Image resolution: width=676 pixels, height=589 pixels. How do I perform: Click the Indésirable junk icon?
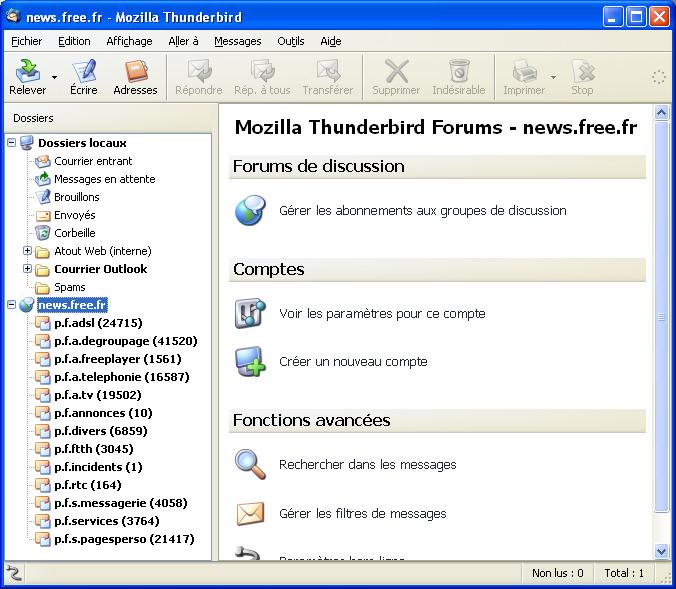tap(459, 71)
